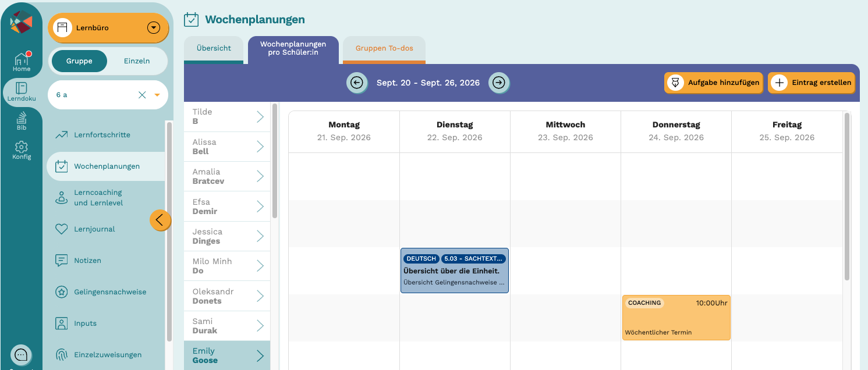This screenshot has height=370, width=868.
Task: Click the Freitag 25. Sep. column header
Action: [787, 131]
